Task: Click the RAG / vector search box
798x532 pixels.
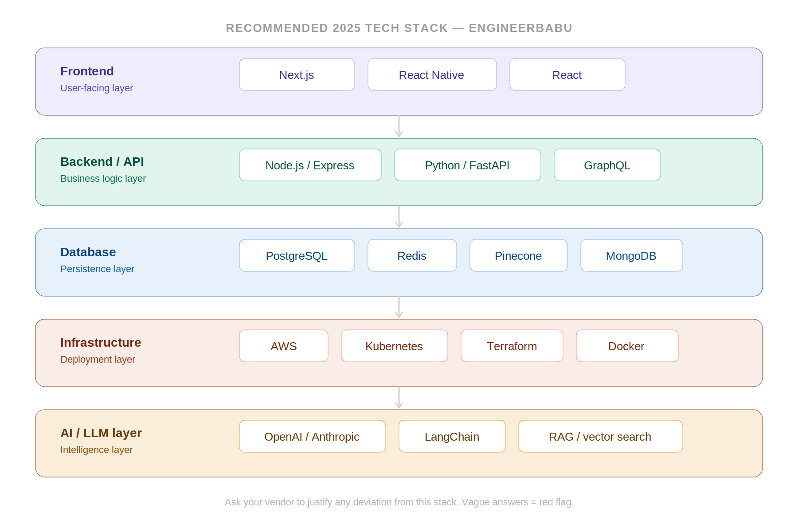Action: (601, 436)
